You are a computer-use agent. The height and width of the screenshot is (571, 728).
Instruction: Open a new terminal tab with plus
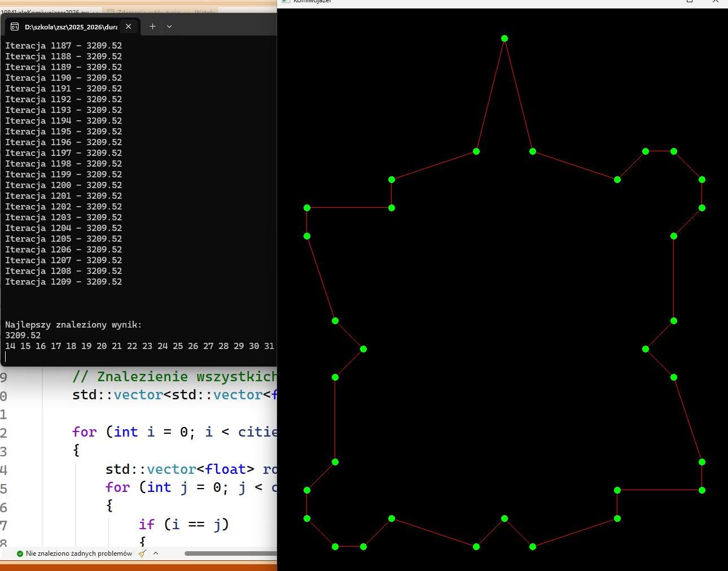tap(152, 26)
